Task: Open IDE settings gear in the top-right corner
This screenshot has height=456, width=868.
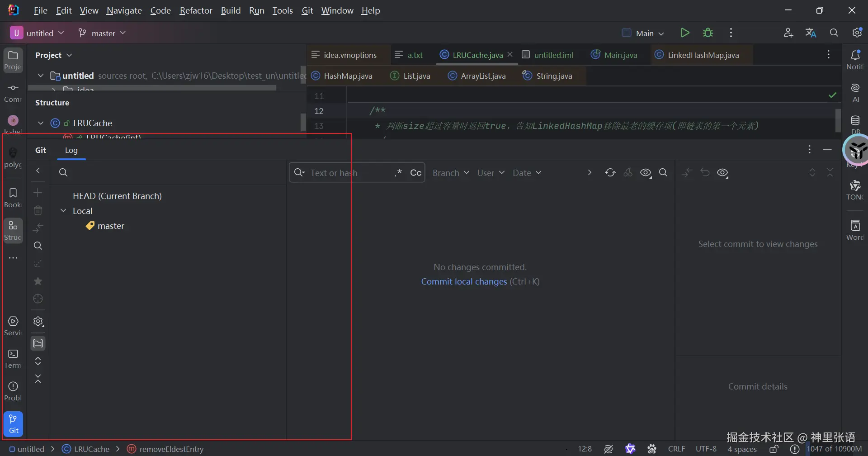Action: [x=857, y=33]
